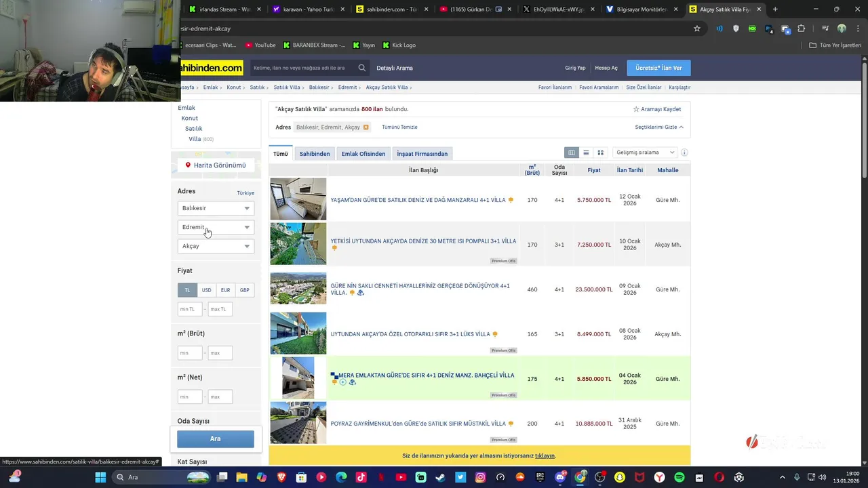Select EUR currency toggle
This screenshot has width=868, height=488.
pos(225,290)
